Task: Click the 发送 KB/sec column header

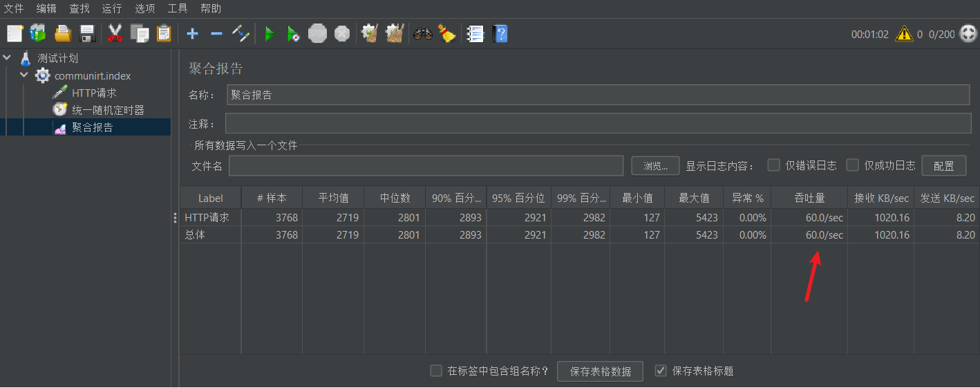Action: coord(947,198)
